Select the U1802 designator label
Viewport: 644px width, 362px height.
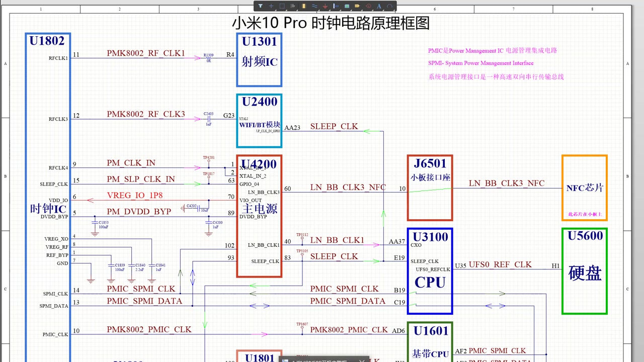tap(47, 41)
